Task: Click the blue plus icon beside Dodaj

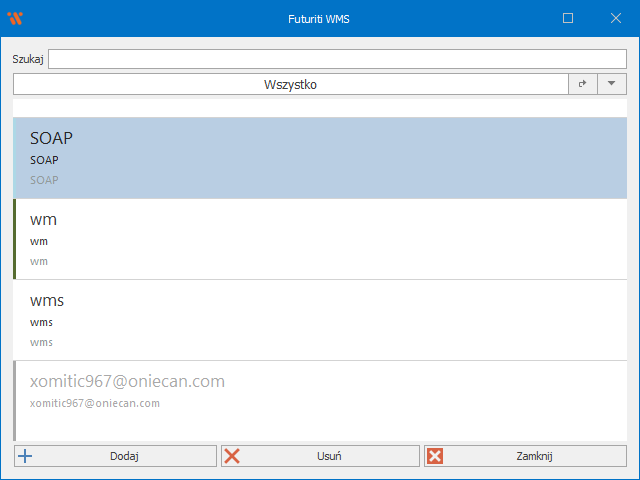Action: pos(25,456)
